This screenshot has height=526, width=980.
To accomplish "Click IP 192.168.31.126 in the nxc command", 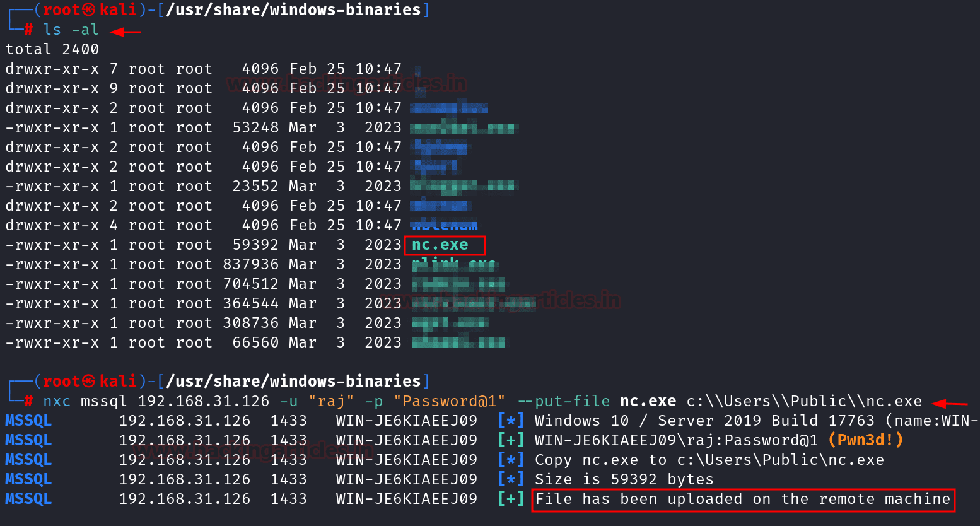I will pyautogui.click(x=203, y=401).
